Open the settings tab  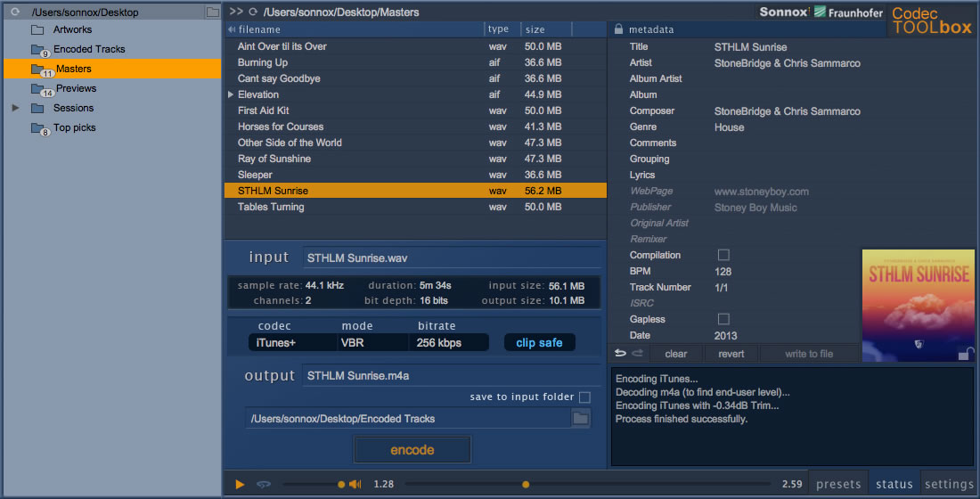pos(949,484)
